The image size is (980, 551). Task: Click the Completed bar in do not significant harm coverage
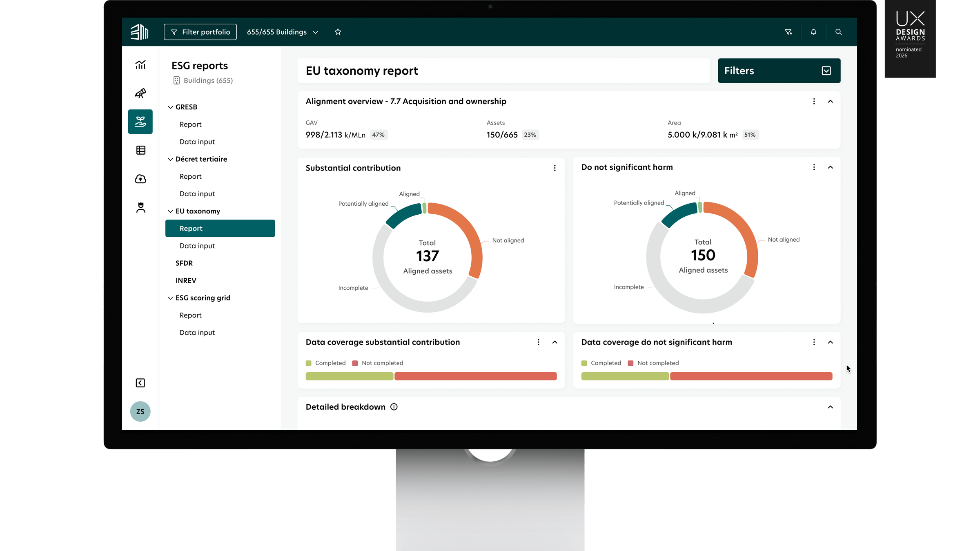(625, 376)
